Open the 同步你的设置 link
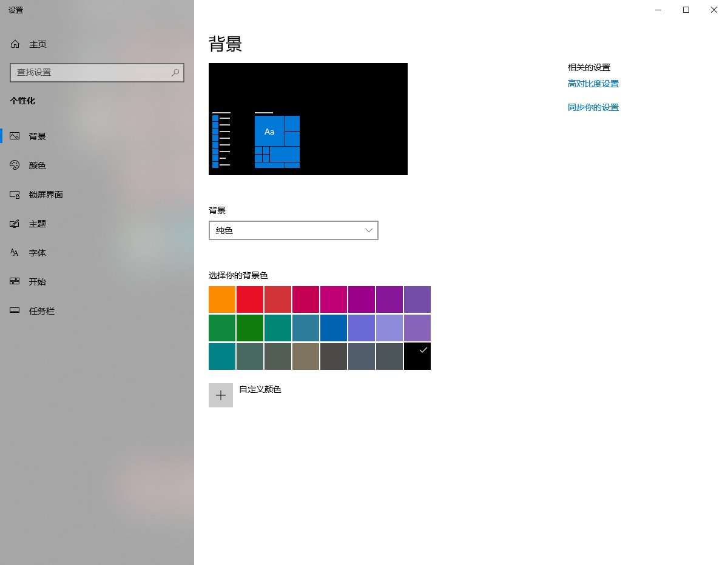 pos(593,107)
